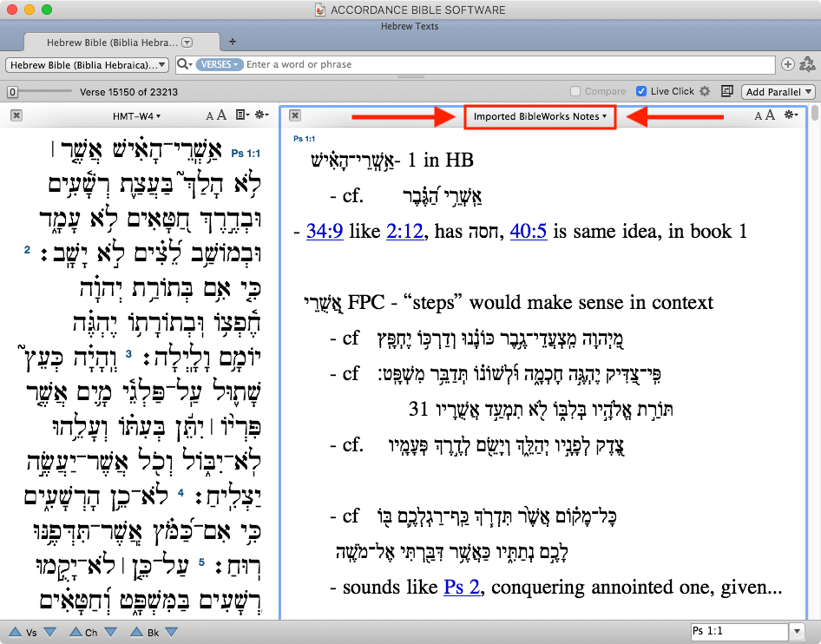821x644 pixels.
Task: Go to previous book with Bk up arrow
Action: click(x=136, y=632)
